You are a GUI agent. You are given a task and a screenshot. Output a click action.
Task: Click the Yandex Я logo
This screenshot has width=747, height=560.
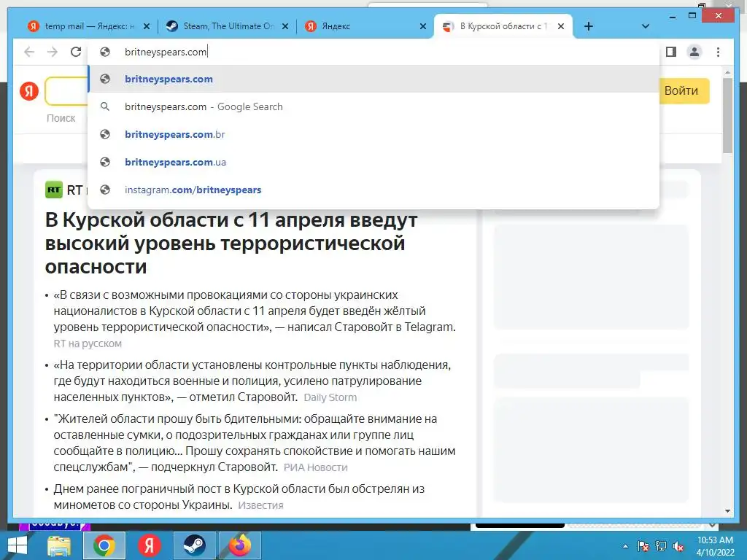coord(28,90)
